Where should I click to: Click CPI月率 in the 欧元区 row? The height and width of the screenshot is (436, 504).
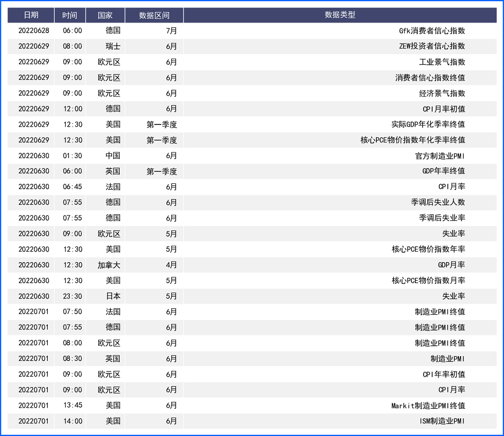[x=451, y=390]
